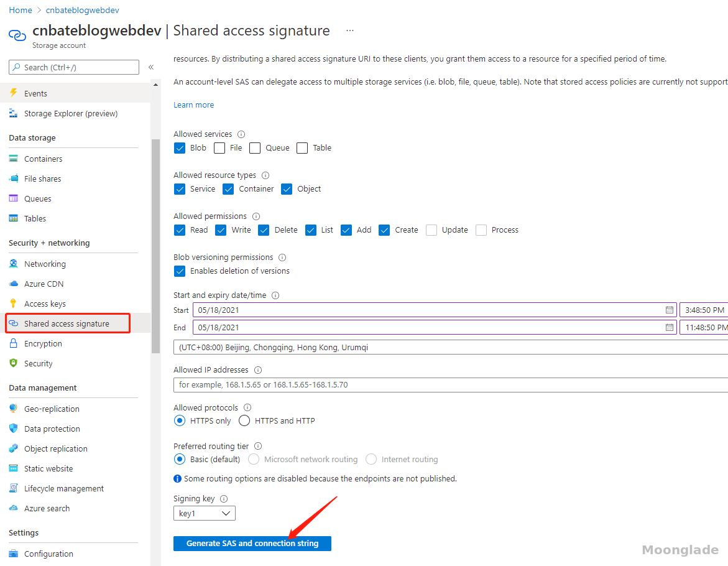This screenshot has width=728, height=566.
Task: Click info icon next to Allowed services
Action: [241, 134]
